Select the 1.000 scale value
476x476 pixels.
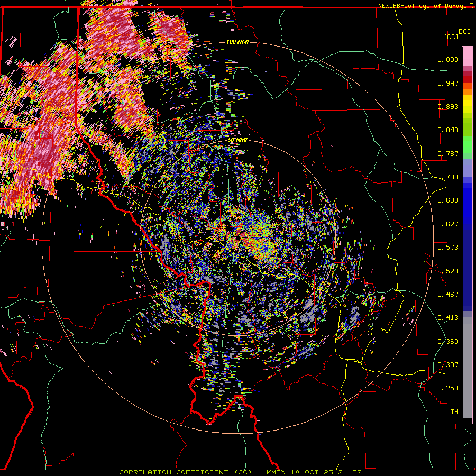click(x=448, y=59)
